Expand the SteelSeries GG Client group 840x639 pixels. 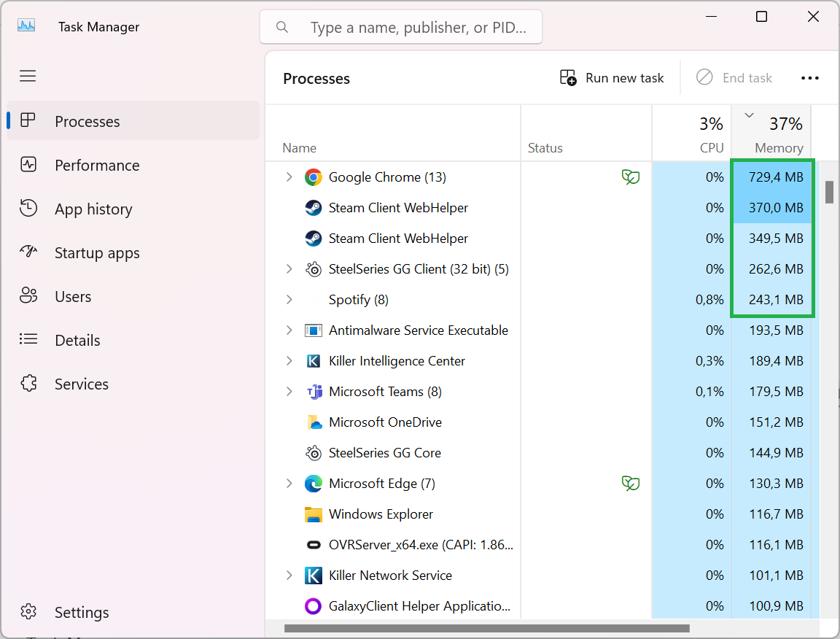[289, 268]
